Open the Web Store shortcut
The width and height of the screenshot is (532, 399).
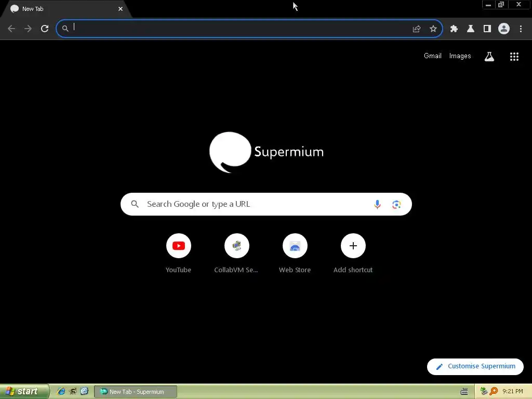(x=295, y=254)
